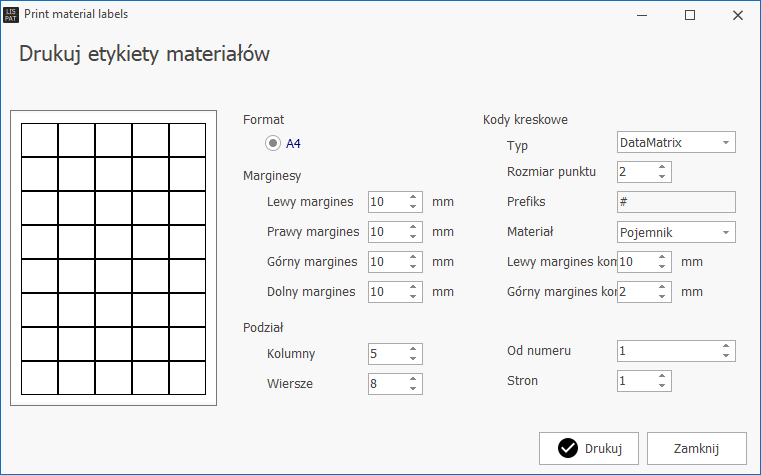Increase the Lewy margines value
761x475 pixels.
[414, 197]
